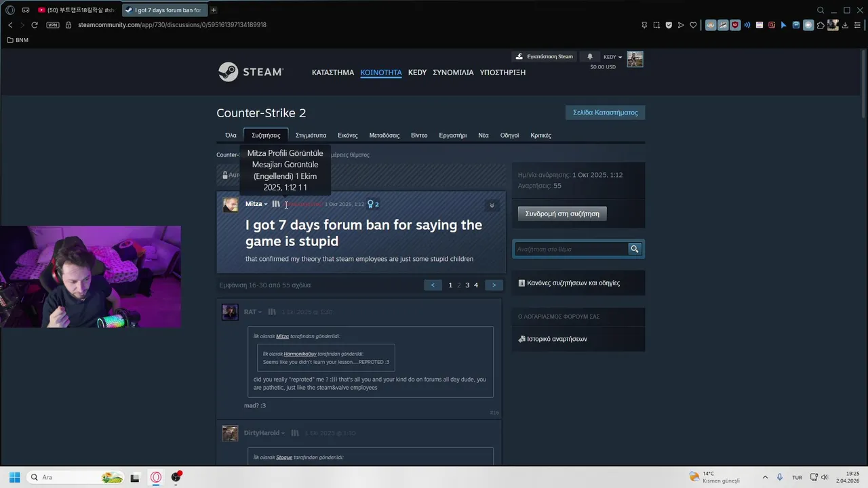868x488 pixels.
Task: Select the Οδηγοί guides tab
Action: pyautogui.click(x=509, y=136)
